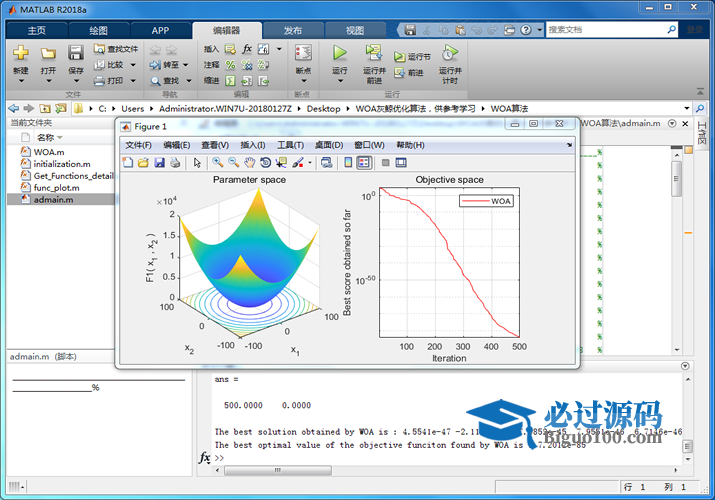
Task: Click 查找文件 find files button
Action: [116, 49]
